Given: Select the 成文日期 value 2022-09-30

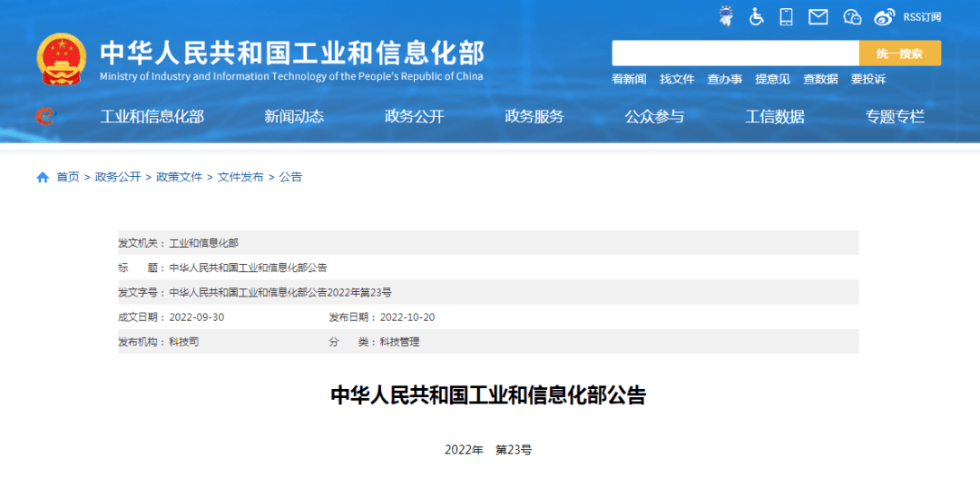Looking at the screenshot, I should tap(197, 317).
